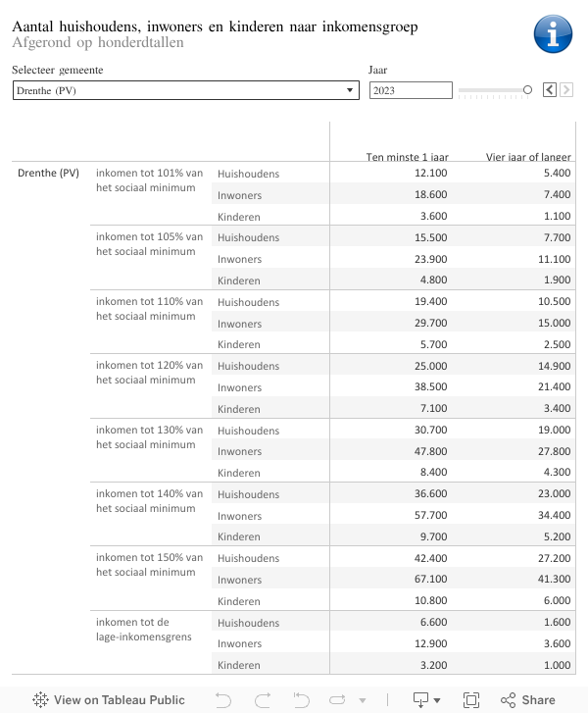This screenshot has width=588, height=713.
Task: Open View on Tableau Public link
Action: click(x=109, y=699)
